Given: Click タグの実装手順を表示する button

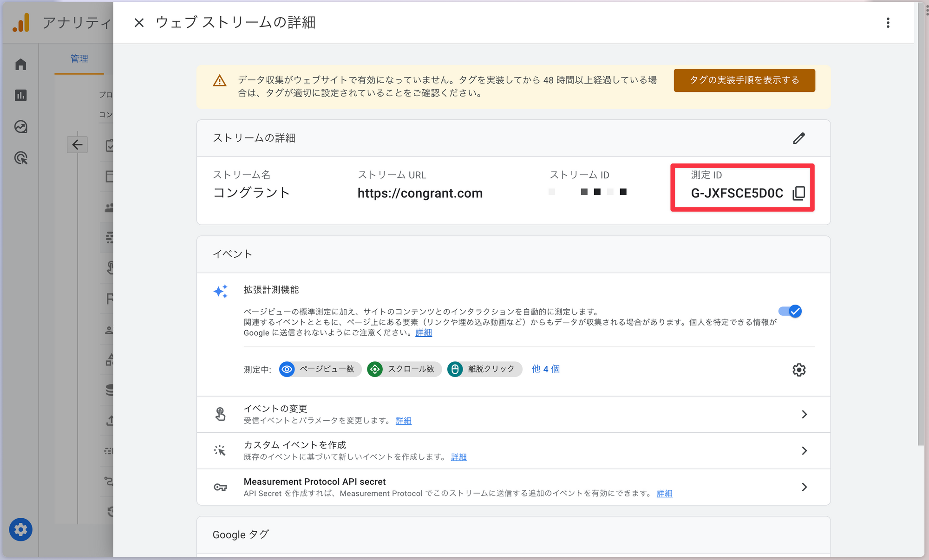Looking at the screenshot, I should pos(744,80).
